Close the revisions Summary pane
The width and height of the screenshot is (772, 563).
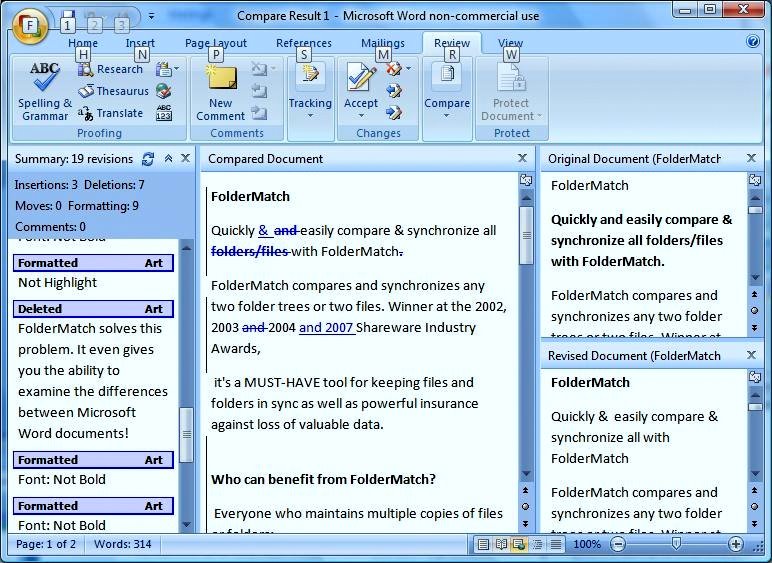[186, 158]
